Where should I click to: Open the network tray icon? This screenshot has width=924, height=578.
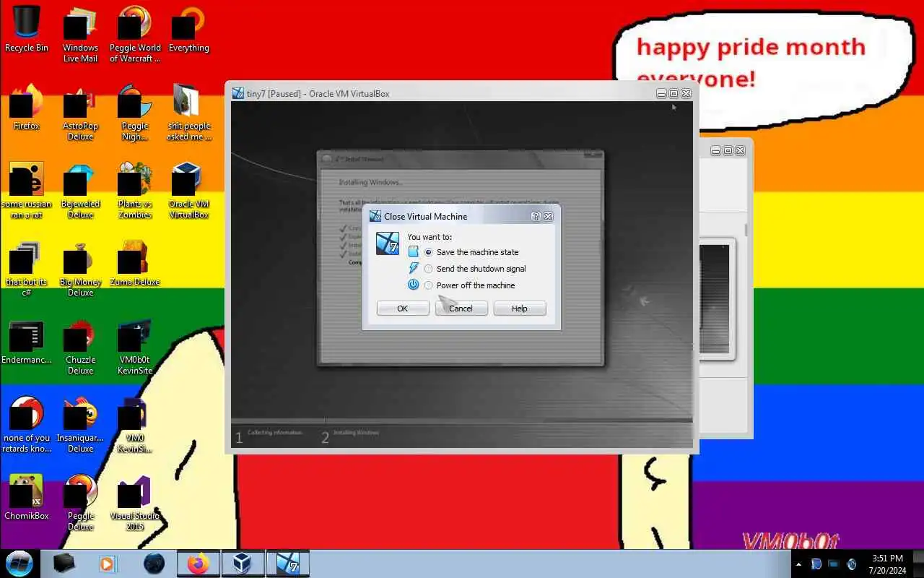pyautogui.click(x=834, y=564)
